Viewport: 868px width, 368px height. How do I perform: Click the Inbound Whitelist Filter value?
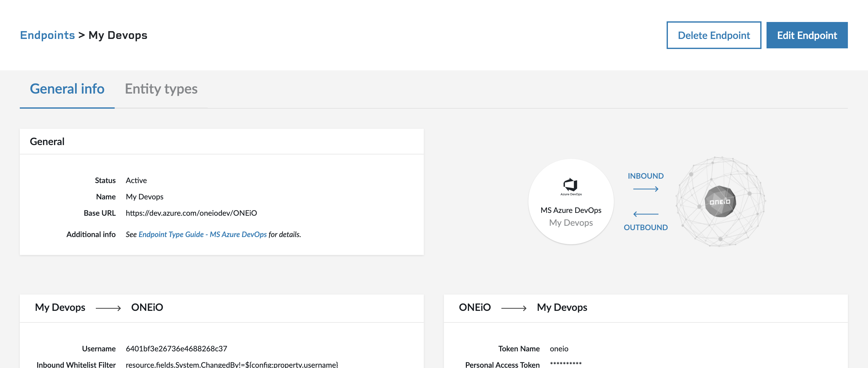pyautogui.click(x=232, y=365)
